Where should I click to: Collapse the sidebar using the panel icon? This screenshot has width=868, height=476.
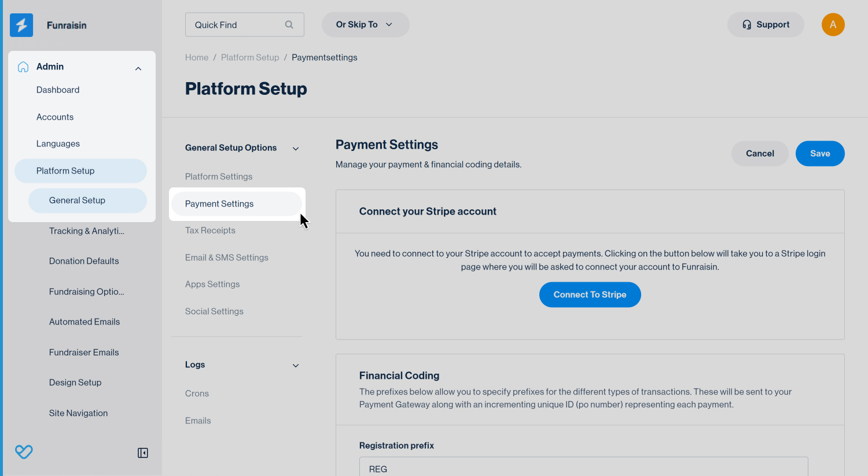tap(143, 453)
